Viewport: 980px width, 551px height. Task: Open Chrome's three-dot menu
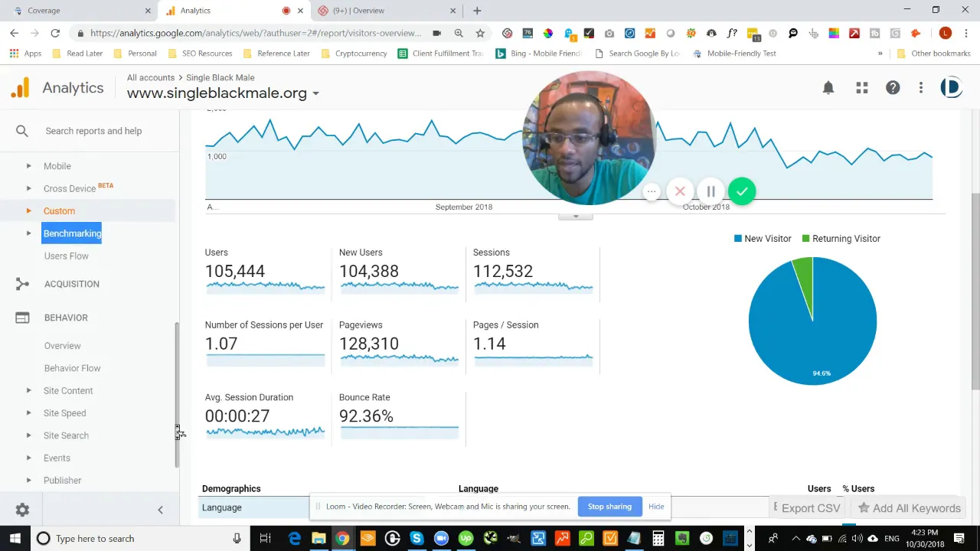(965, 33)
